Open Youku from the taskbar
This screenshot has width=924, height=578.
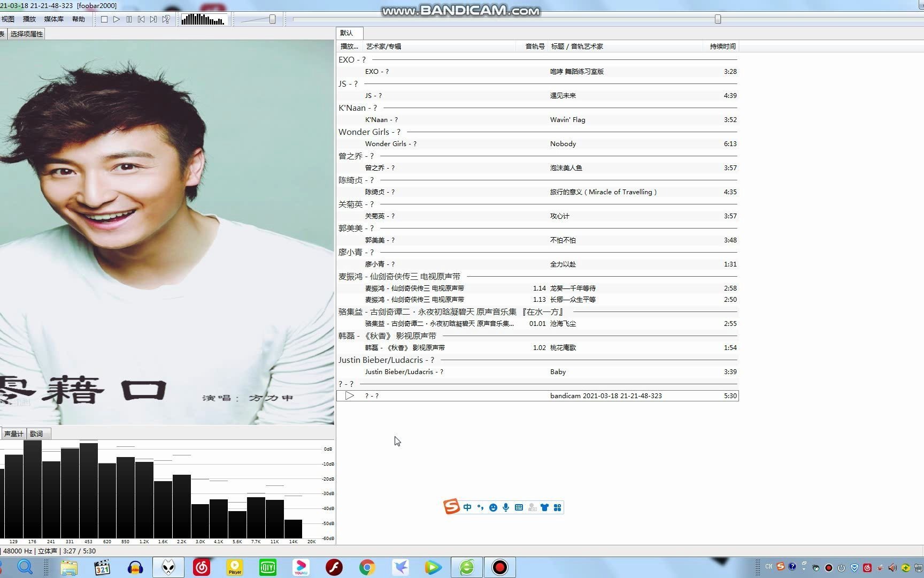point(301,567)
